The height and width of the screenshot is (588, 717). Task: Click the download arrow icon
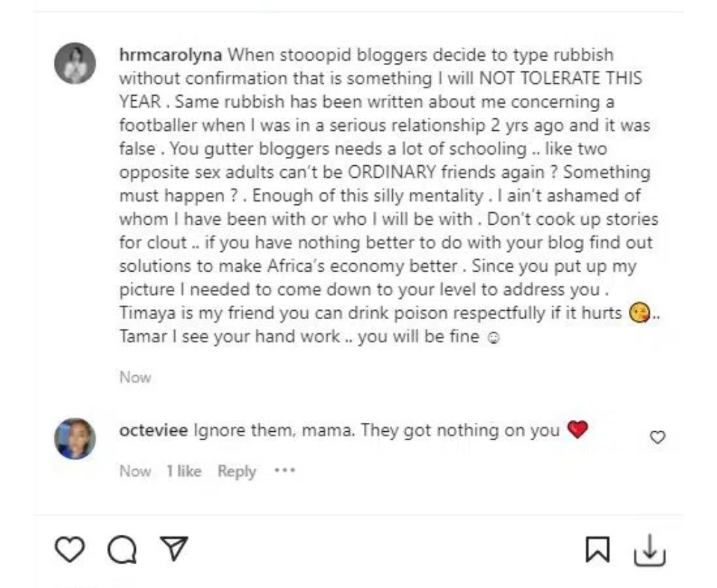(x=649, y=550)
